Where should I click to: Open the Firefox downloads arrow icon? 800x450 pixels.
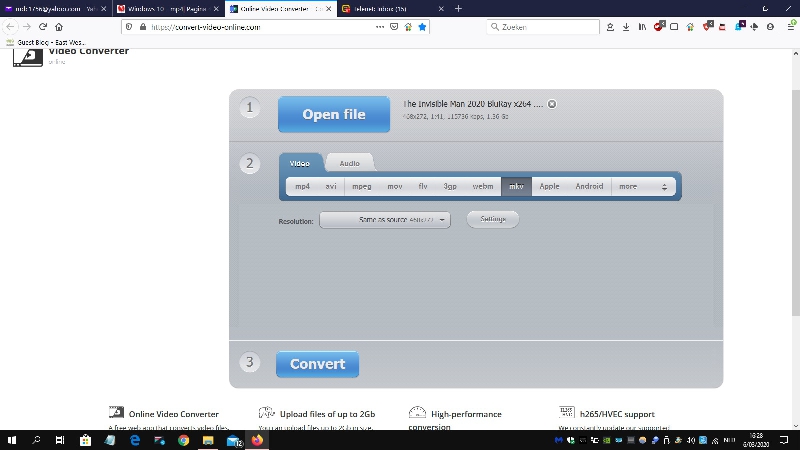tap(626, 27)
